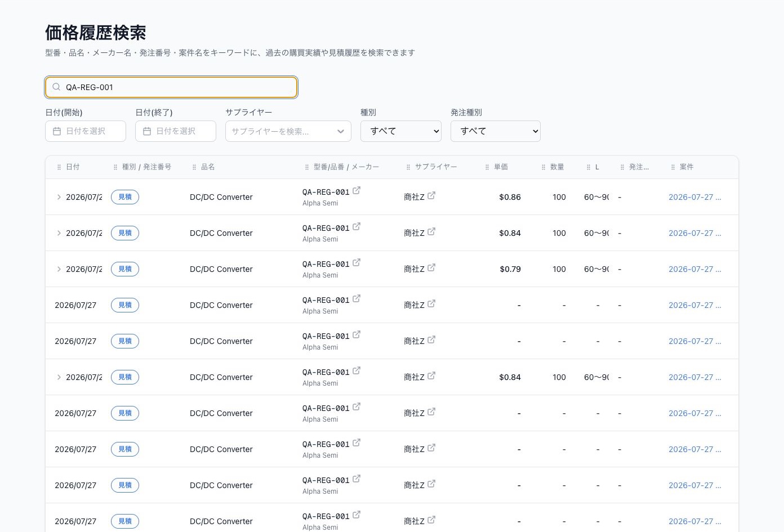Screen dimensions: 784x532
Task: Grab the drag handle of 品名 column
Action: (194, 167)
